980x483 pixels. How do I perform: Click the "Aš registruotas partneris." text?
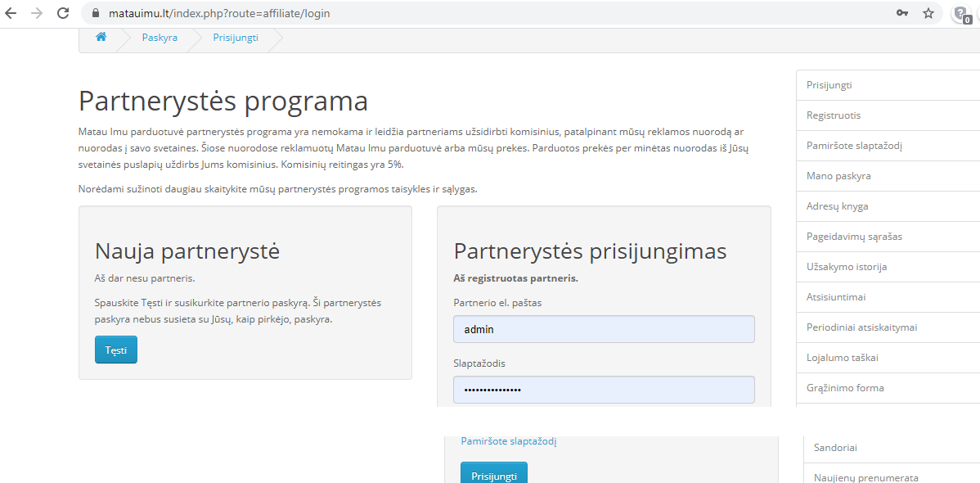pos(515,278)
